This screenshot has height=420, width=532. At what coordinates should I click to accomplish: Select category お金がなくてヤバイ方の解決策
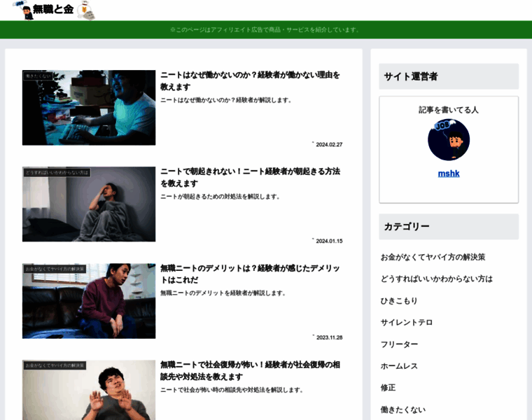click(x=433, y=257)
